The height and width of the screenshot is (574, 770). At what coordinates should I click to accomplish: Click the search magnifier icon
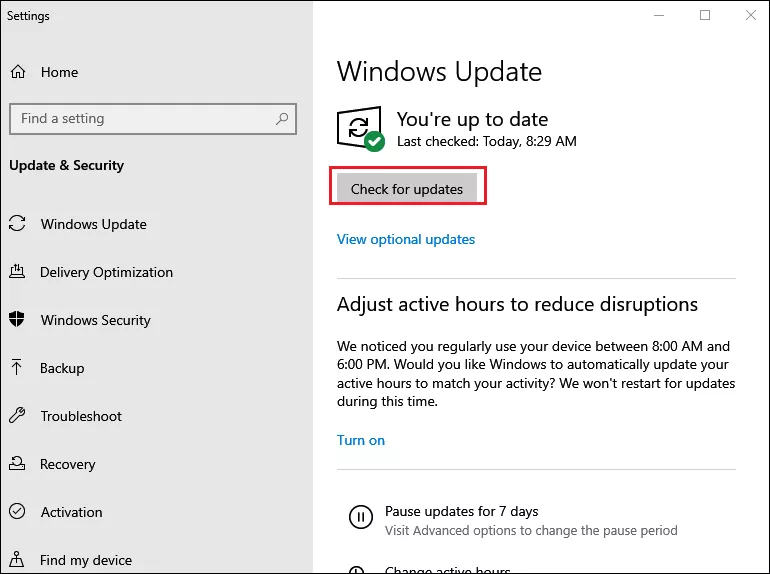[282, 118]
